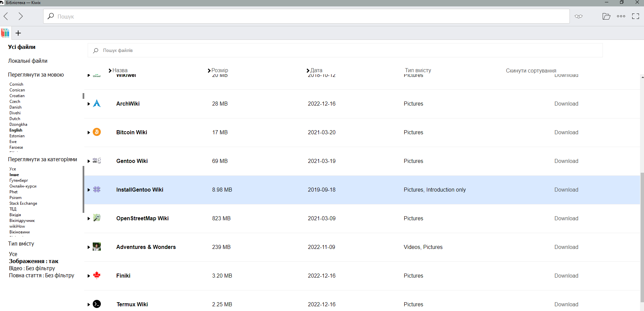Expand the OpenStreetMap Wiki row
This screenshot has height=311, width=644.
click(x=89, y=219)
